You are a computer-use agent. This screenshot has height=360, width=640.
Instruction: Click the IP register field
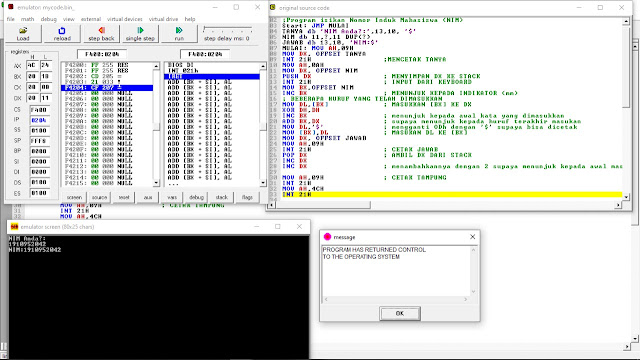click(40, 120)
